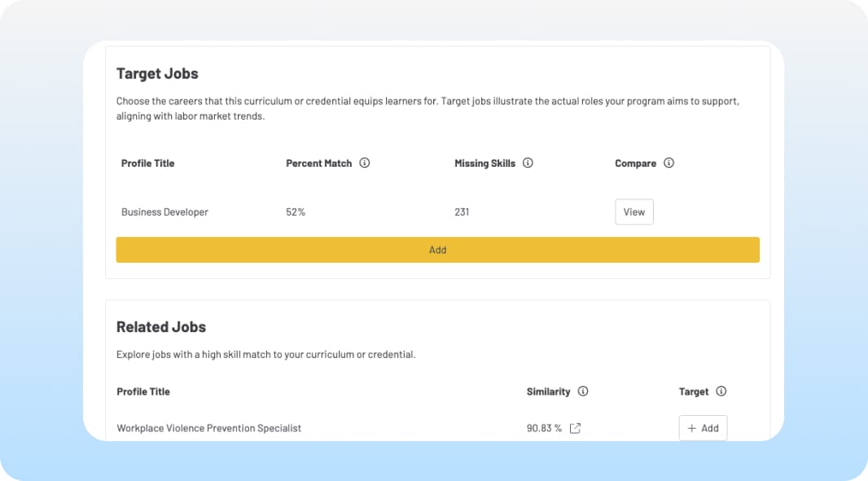
Task: Click the Target column header label
Action: 694,391
